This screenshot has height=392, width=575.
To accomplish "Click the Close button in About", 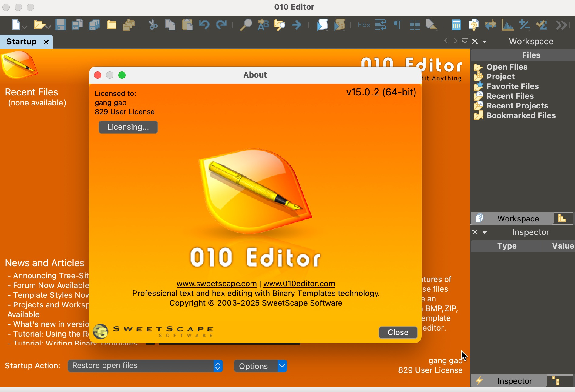I will pyautogui.click(x=398, y=332).
